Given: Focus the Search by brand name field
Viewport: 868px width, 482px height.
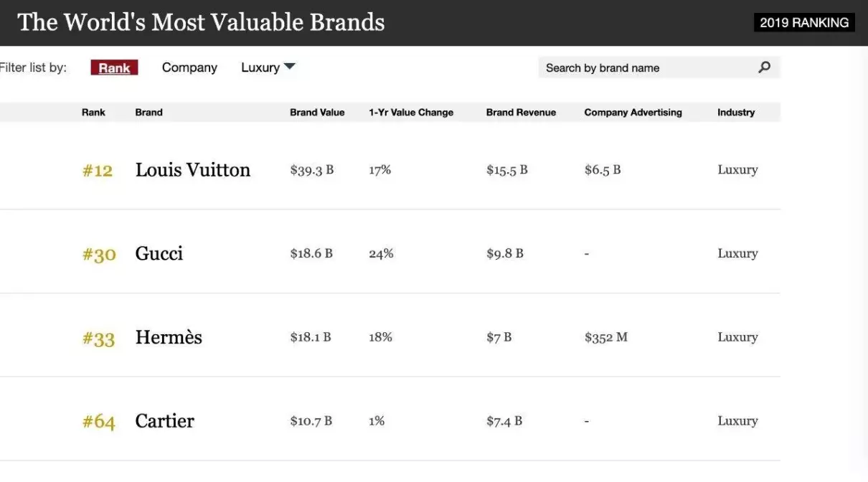Looking at the screenshot, I should pyautogui.click(x=659, y=67).
